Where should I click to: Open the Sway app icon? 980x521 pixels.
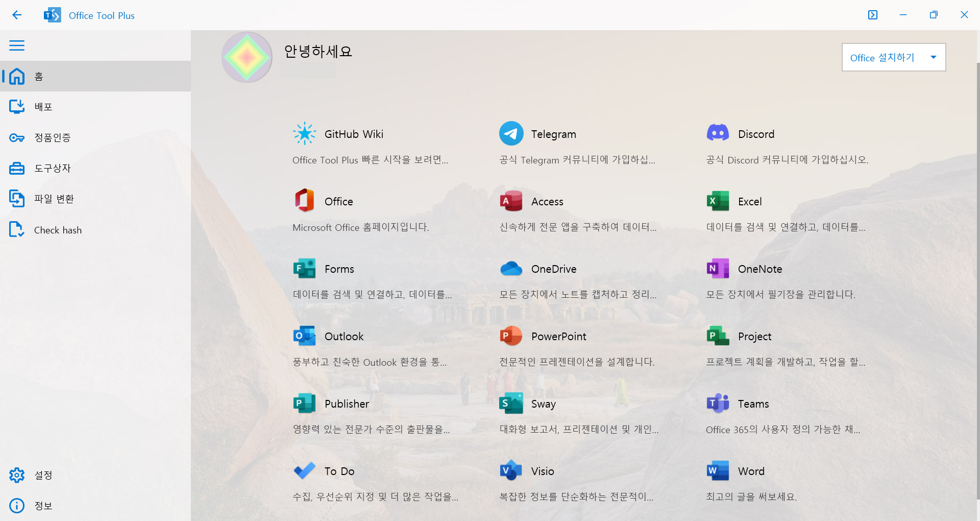pyautogui.click(x=511, y=403)
